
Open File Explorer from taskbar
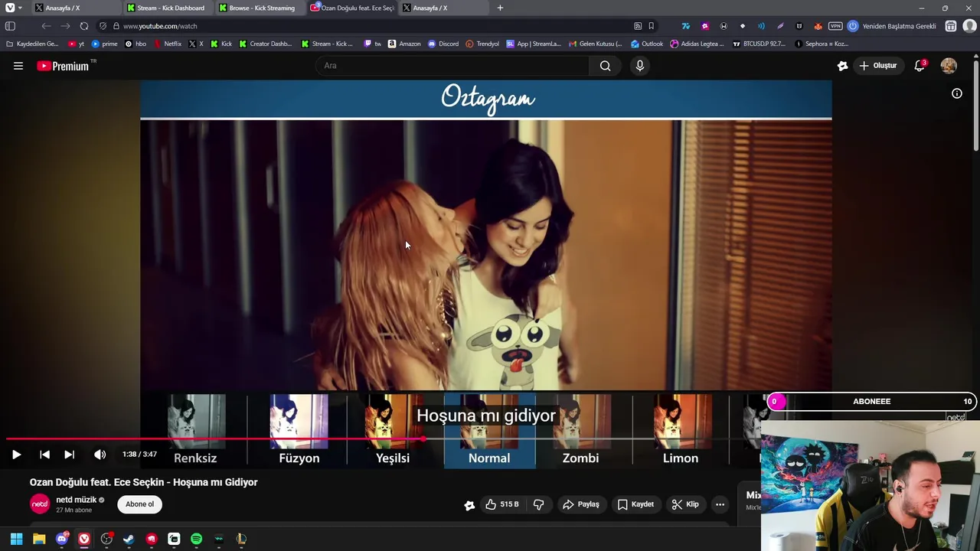pos(39,539)
